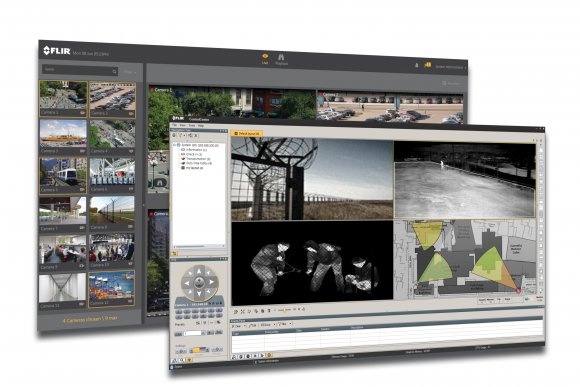This screenshot has width=580, height=387.
Task: Click the PTZ pad up arrow
Action: click(199, 271)
